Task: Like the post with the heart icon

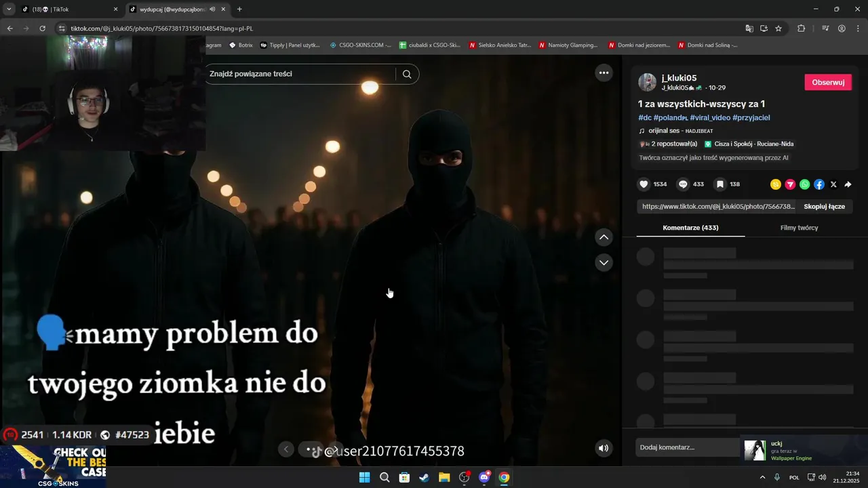Action: click(644, 184)
